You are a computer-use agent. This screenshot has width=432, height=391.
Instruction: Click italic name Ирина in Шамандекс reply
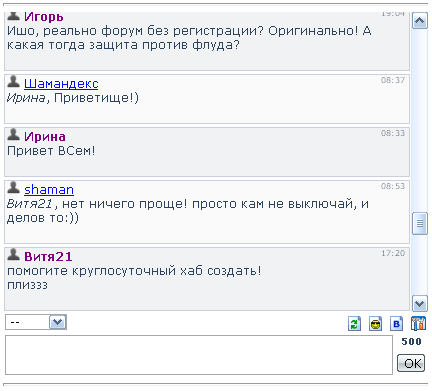point(26,98)
